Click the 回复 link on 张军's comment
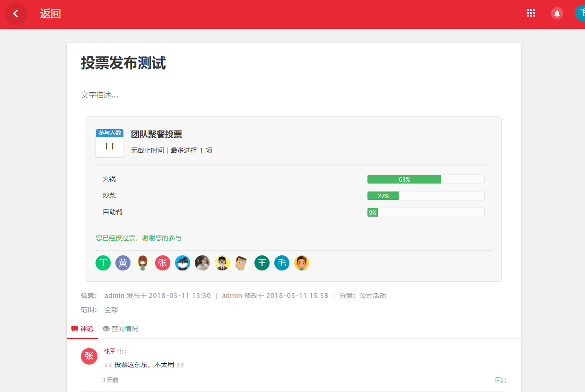 [500, 380]
